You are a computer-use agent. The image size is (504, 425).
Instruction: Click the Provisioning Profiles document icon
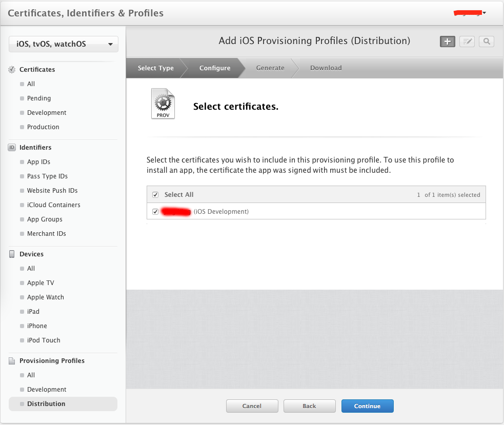tap(11, 360)
